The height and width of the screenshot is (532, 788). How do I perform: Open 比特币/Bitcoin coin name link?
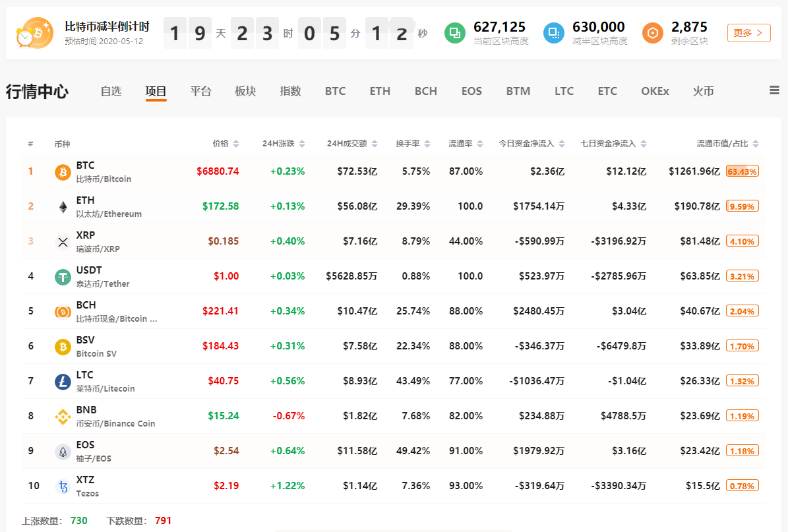click(104, 179)
